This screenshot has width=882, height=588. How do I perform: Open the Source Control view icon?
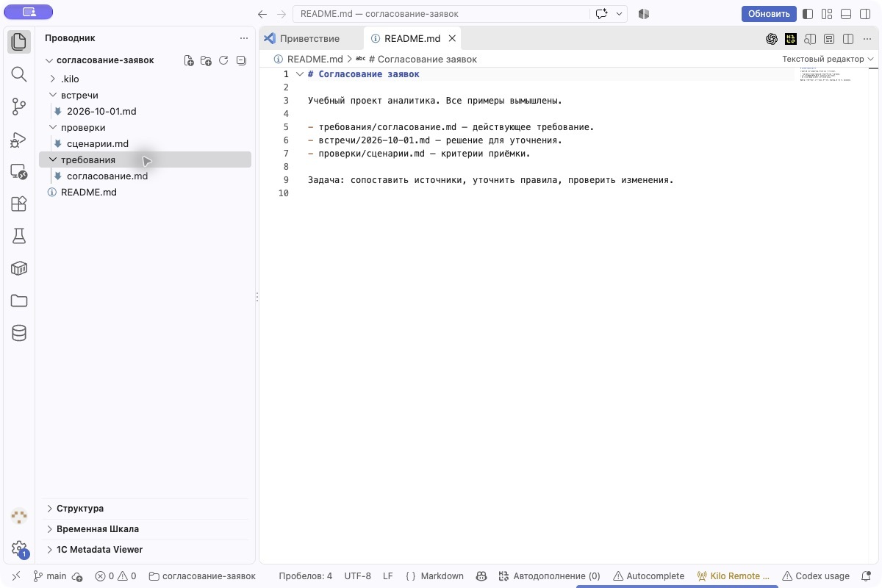[x=19, y=107]
